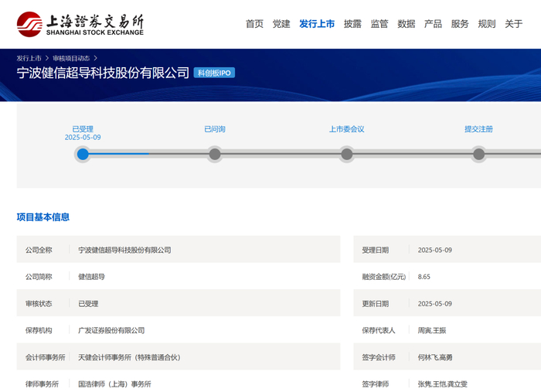Viewport: 541px width, 392px height.
Task: Click the 已受理 blue timeline dot
Action: pos(83,154)
